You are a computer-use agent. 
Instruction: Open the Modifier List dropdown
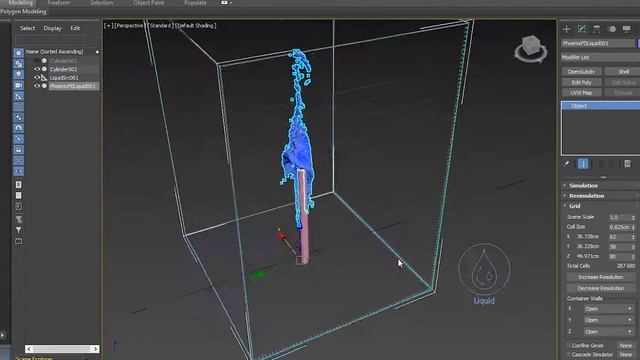pos(600,57)
